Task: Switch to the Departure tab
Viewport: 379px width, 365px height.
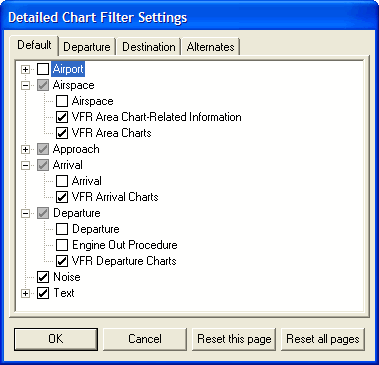Action: pyautogui.click(x=87, y=47)
